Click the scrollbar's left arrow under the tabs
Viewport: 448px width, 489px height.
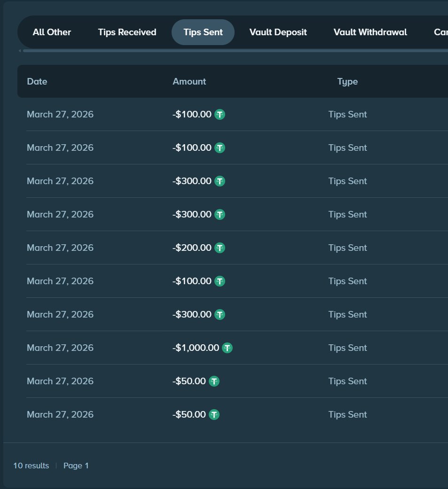coord(20,51)
